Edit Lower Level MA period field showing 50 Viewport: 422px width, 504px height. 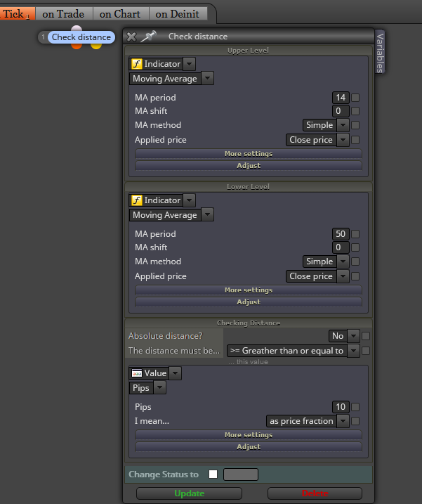click(x=341, y=233)
